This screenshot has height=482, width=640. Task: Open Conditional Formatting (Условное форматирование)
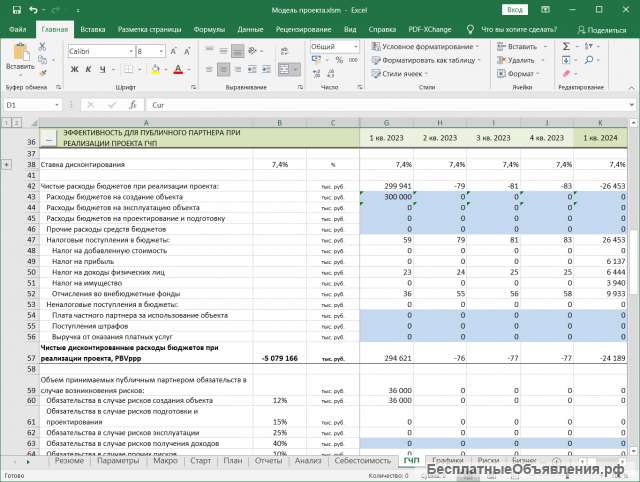[x=427, y=46]
